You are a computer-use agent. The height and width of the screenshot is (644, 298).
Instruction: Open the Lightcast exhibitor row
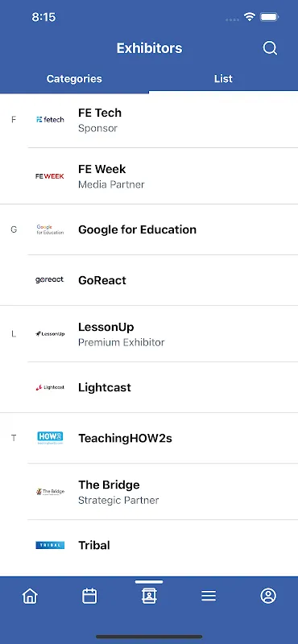[x=163, y=387]
